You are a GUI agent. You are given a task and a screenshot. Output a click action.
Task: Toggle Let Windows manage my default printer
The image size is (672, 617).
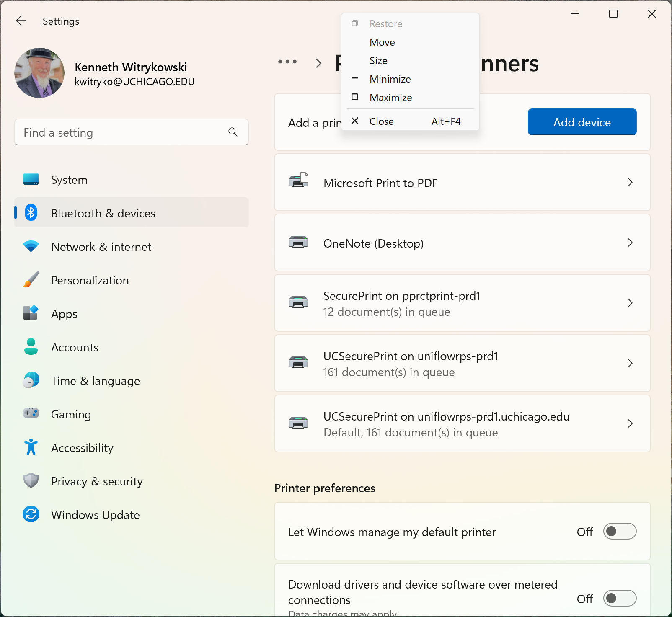click(620, 532)
